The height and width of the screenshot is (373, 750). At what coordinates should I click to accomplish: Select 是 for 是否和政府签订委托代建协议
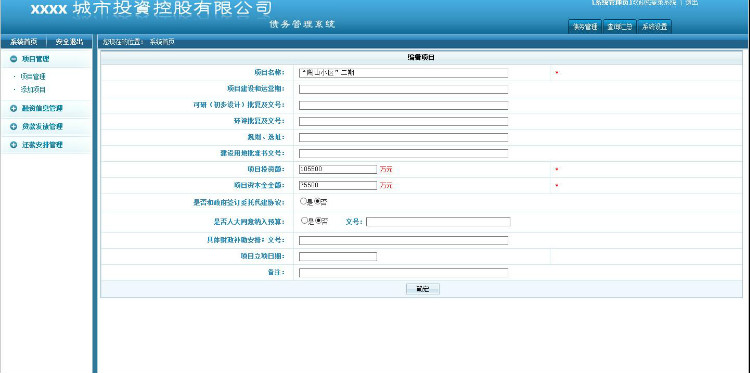point(303,202)
